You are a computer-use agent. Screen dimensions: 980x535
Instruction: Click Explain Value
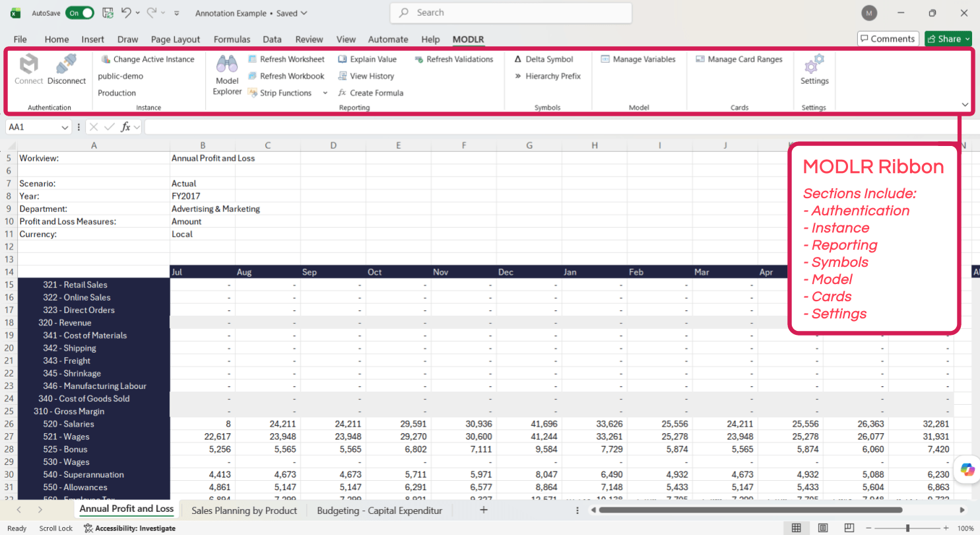pyautogui.click(x=368, y=59)
